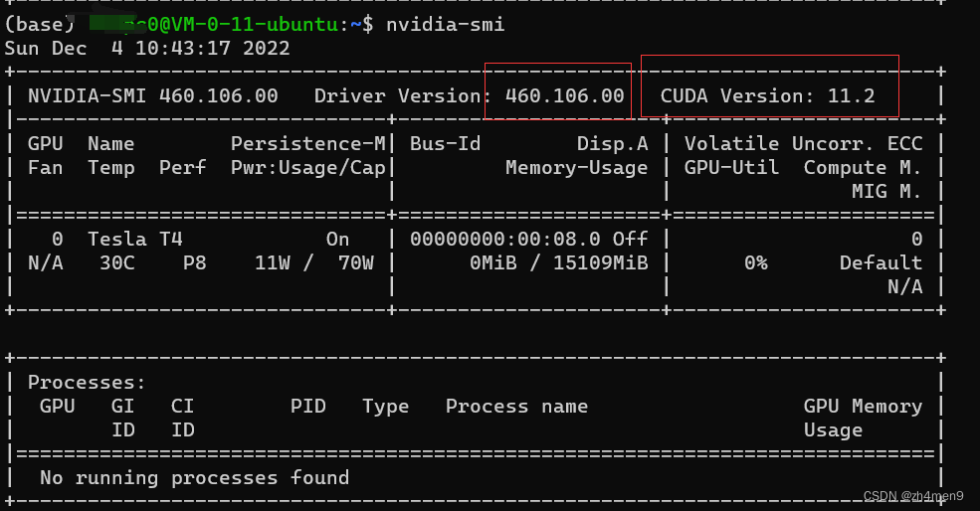980x511 pixels.
Task: Select the Bus-Id column header
Action: tap(445, 144)
